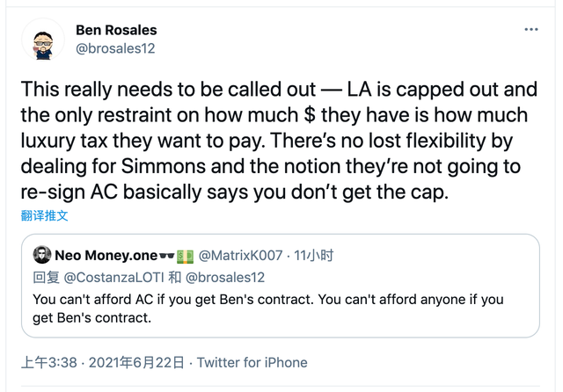Open the Twitter for iPhone source link
This screenshot has height=392, width=563.
[x=252, y=362]
